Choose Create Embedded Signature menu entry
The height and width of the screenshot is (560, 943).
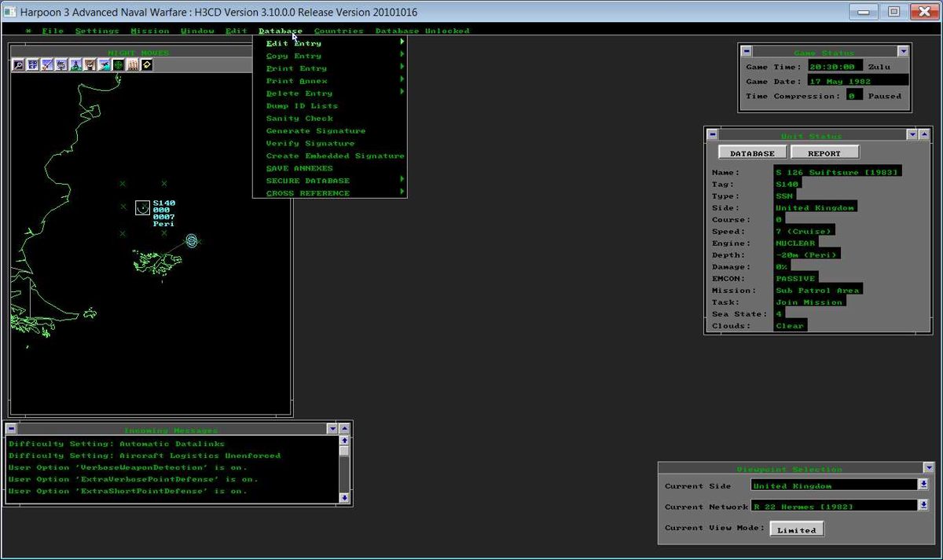click(336, 156)
